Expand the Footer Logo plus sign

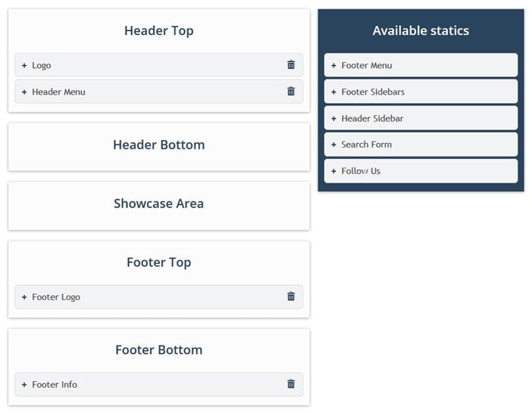pos(24,297)
